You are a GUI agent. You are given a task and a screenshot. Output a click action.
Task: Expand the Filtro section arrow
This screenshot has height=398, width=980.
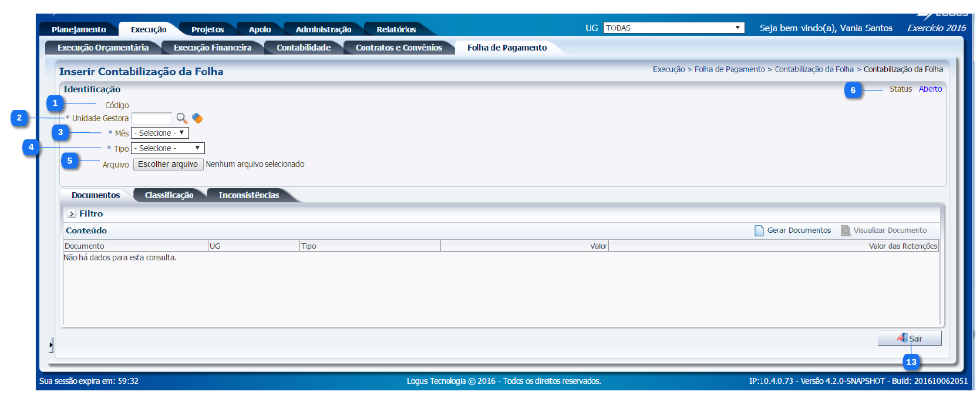click(72, 214)
